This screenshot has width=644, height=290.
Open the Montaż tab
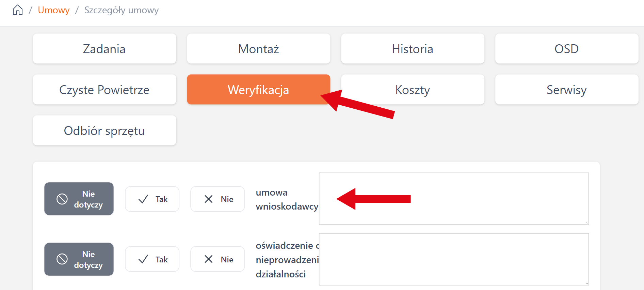pos(258,49)
